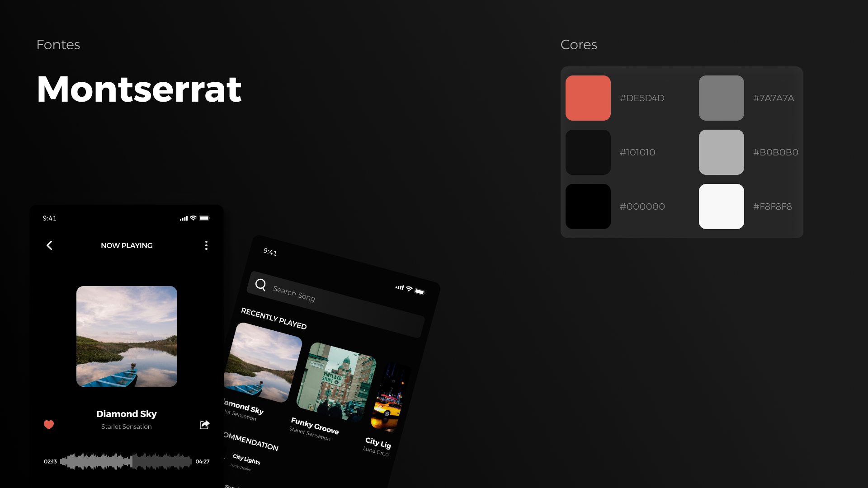Image resolution: width=868 pixels, height=488 pixels.
Task: Open the City Lights taxi thumbnail
Action: pyautogui.click(x=389, y=398)
